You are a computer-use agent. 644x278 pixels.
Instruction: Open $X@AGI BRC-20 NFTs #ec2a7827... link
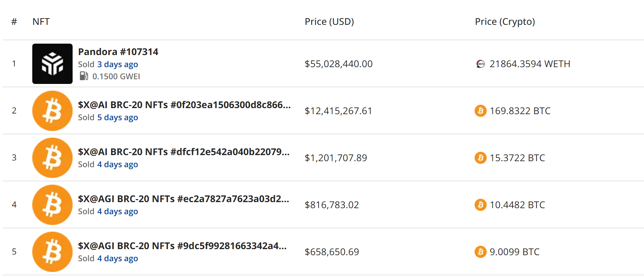[x=184, y=199]
